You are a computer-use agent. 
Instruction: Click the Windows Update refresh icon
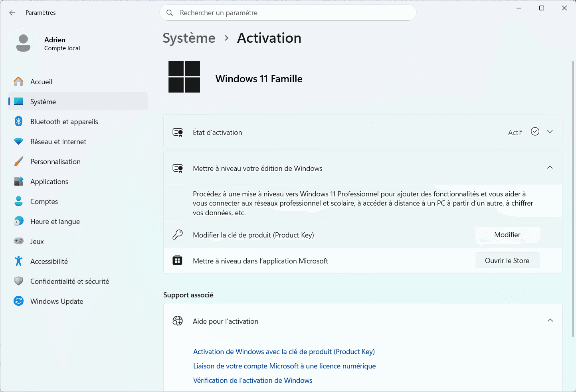18,301
